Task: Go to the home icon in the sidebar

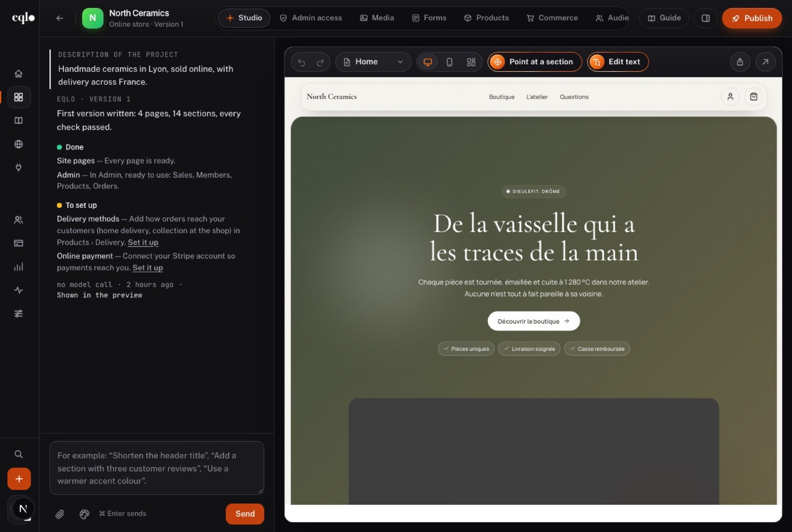Action: pos(18,74)
